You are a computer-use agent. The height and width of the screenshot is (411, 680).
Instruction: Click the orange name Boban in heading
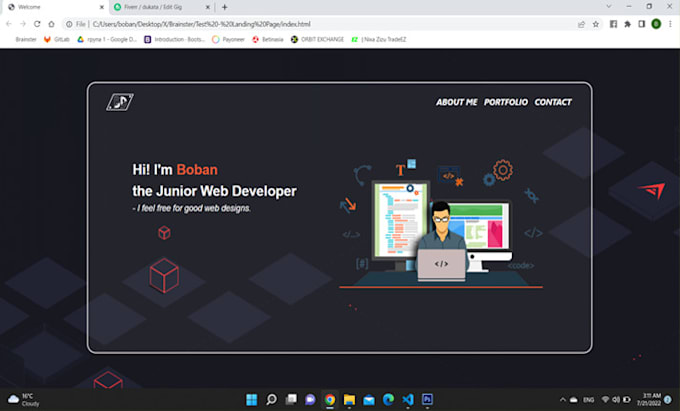(x=197, y=170)
